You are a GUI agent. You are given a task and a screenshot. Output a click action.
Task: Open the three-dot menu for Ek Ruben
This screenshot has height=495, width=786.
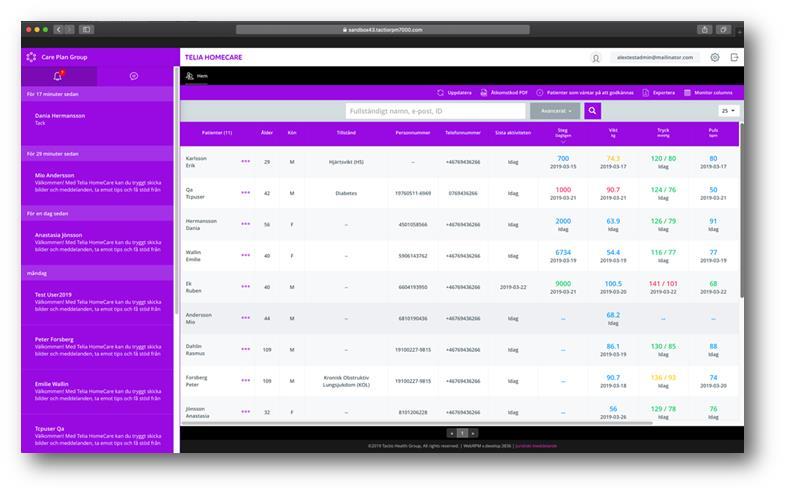point(246,286)
